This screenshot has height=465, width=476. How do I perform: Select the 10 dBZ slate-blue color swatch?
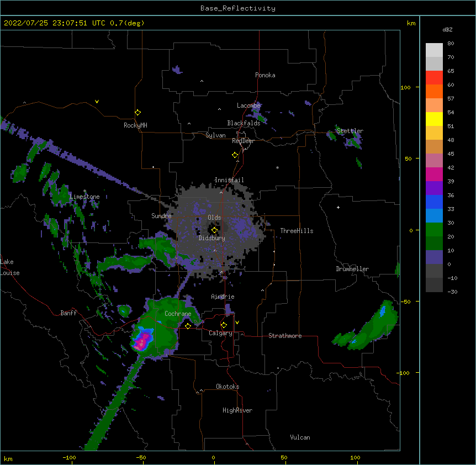click(x=434, y=257)
